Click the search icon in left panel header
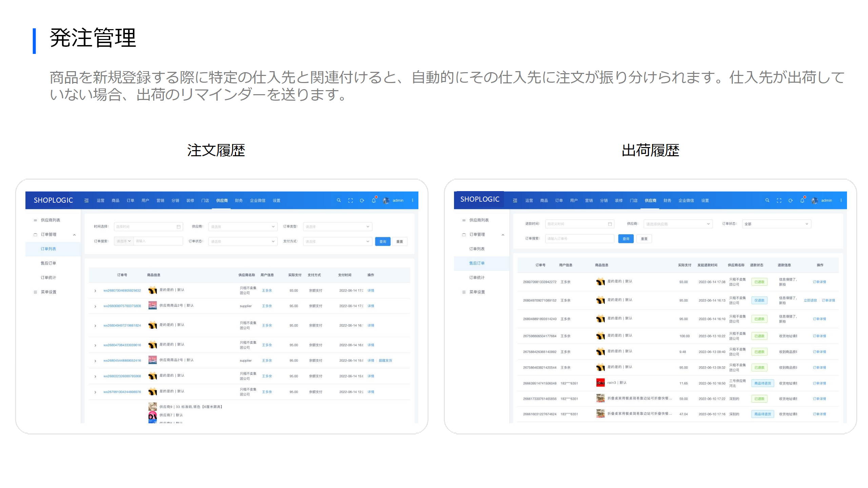The width and height of the screenshot is (868, 488). click(x=338, y=200)
